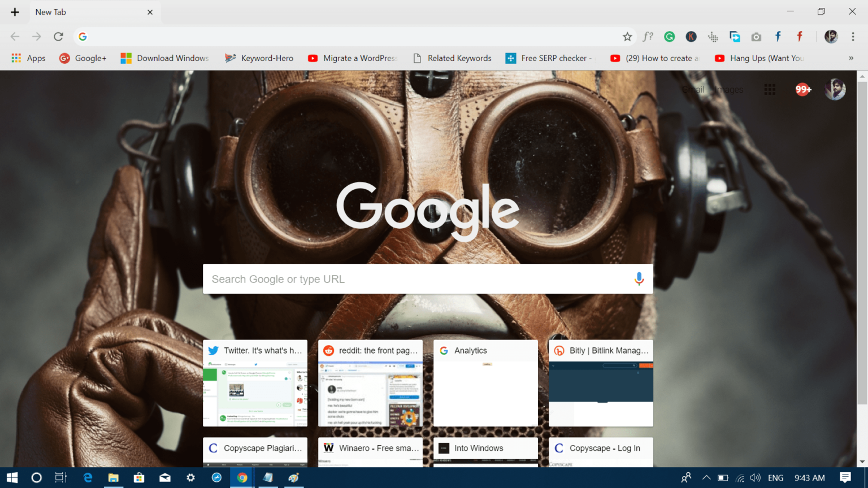Open Apps bookmark shortcut

click(28, 58)
